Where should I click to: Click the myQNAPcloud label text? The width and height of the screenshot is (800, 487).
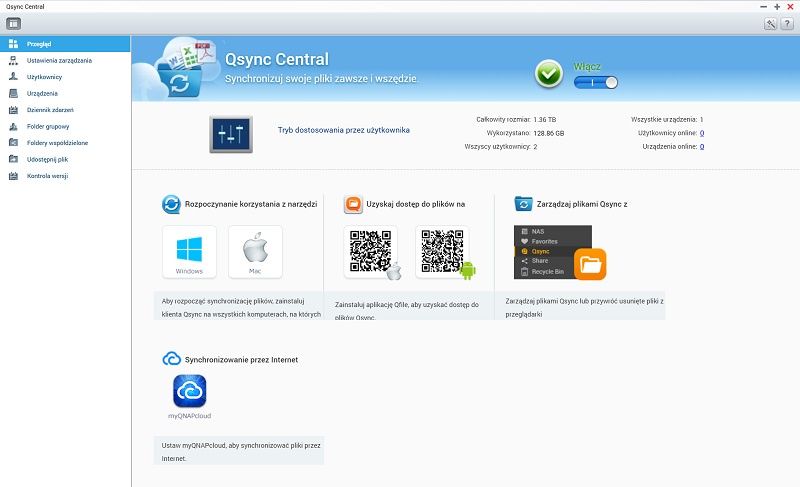click(189, 416)
